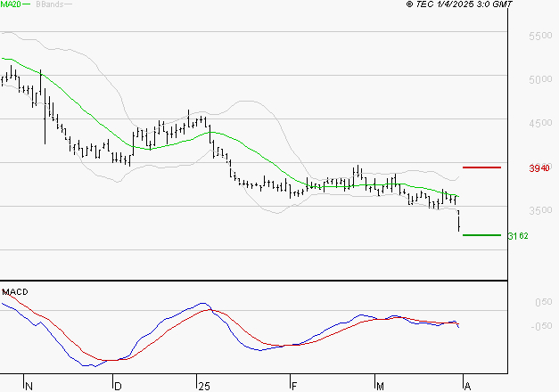The image size is (559, 392).
Task: Click the green 3162 support label
Action: [518, 236]
